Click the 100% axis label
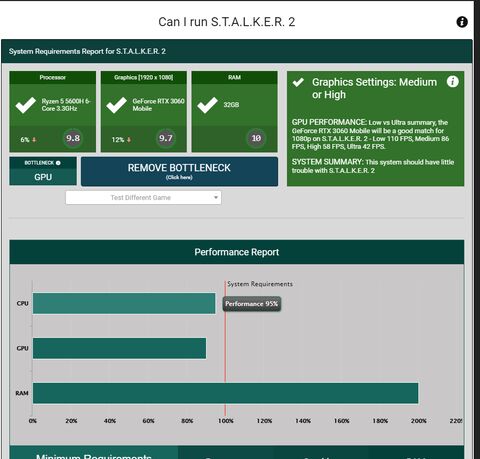Screen dimensions: 480x459 (x=226, y=421)
